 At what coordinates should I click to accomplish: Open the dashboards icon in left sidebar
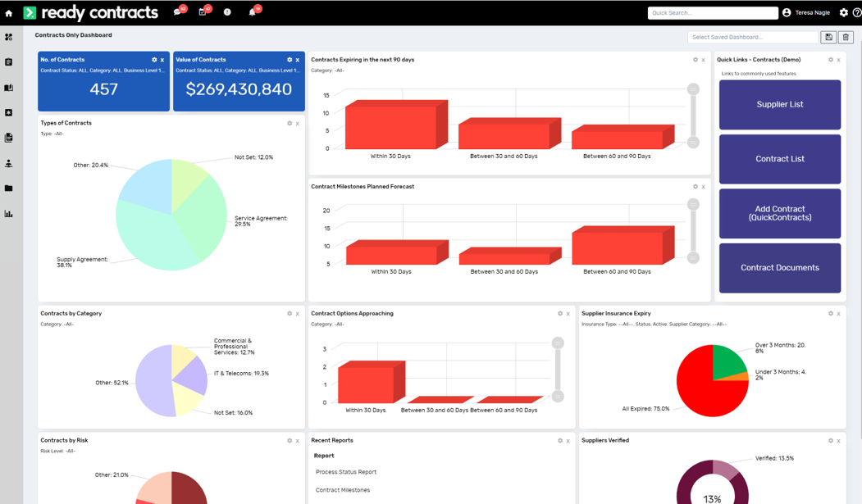(9, 38)
